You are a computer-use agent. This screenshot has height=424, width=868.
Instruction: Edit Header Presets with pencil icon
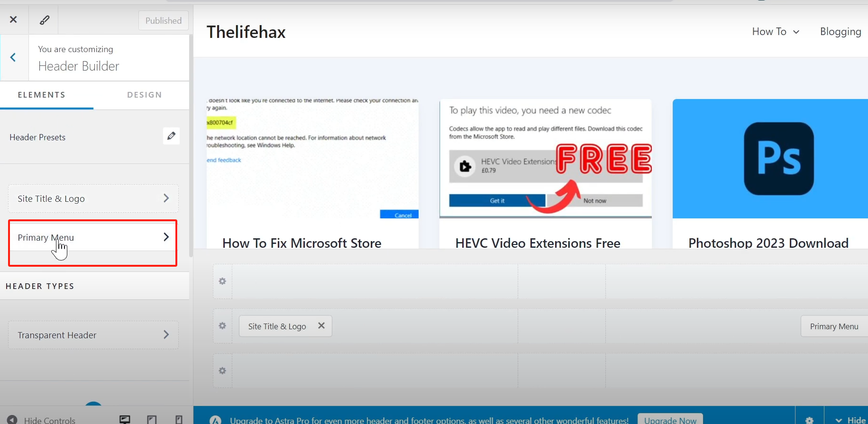(171, 136)
